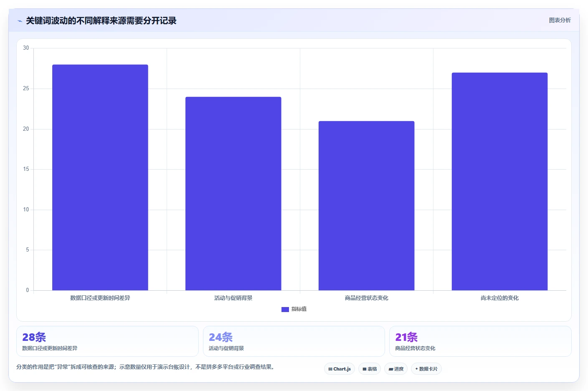
Task: Click the 活动与促销背景 bar
Action: (233, 194)
